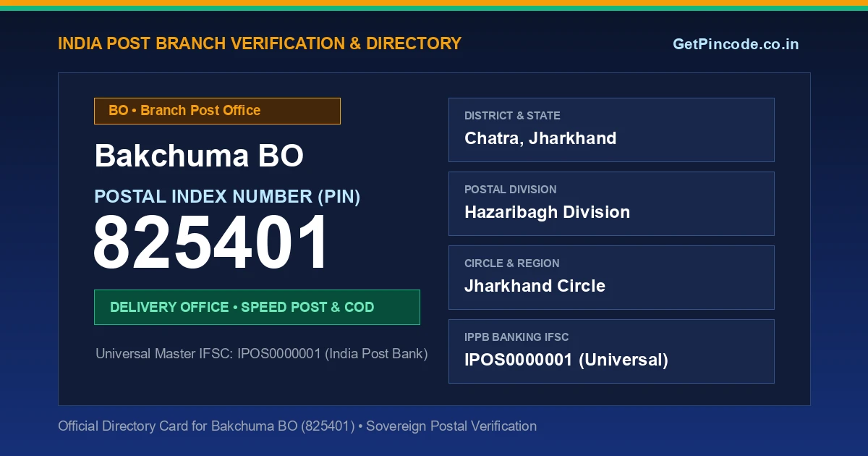Click the Official Directory Card footer text
868x456 pixels.
pos(297,426)
